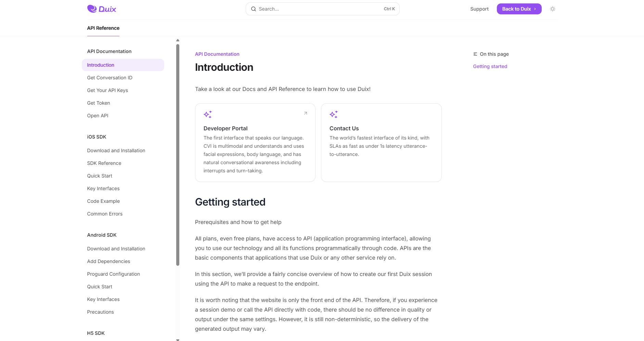Click the sidebar scroll-up arrow

[x=178, y=40]
